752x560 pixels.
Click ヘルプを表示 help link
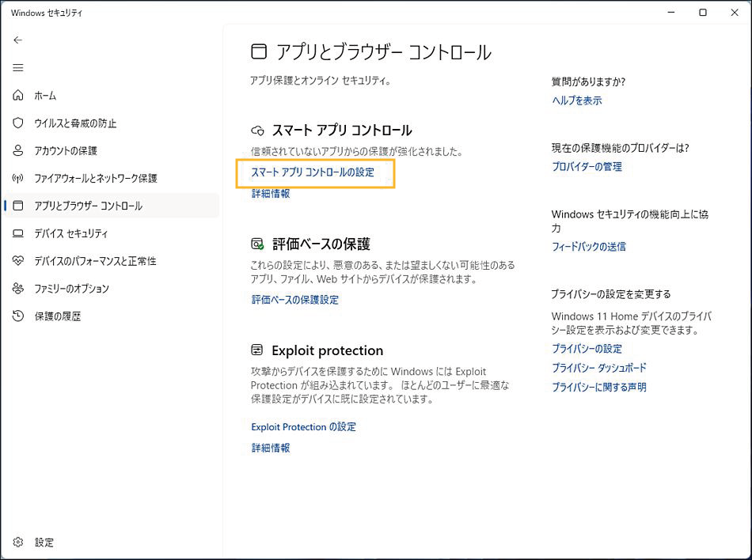coord(576,100)
